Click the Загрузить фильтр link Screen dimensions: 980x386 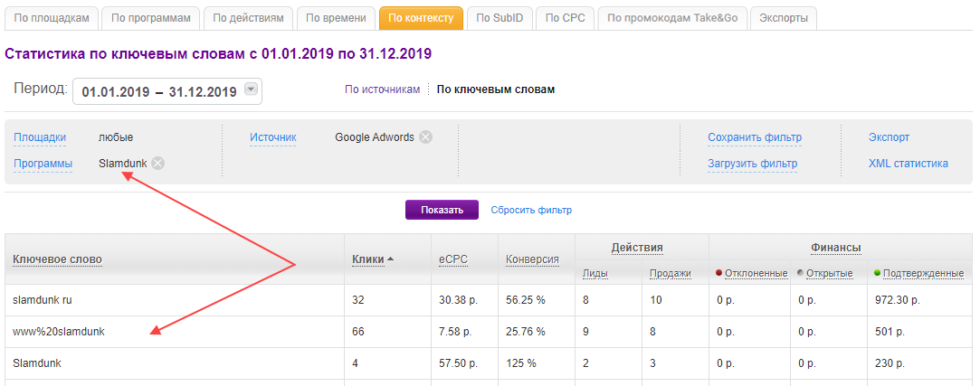coord(752,164)
